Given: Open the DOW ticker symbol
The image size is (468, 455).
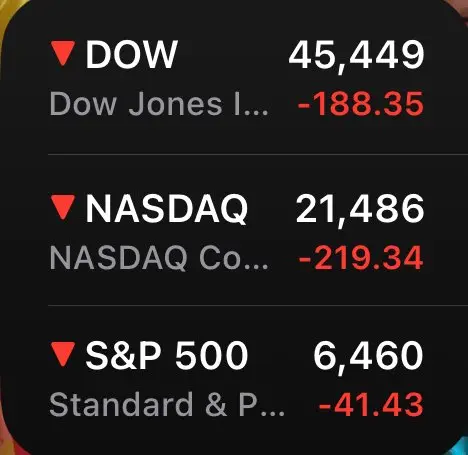Looking at the screenshot, I should click(x=131, y=54).
